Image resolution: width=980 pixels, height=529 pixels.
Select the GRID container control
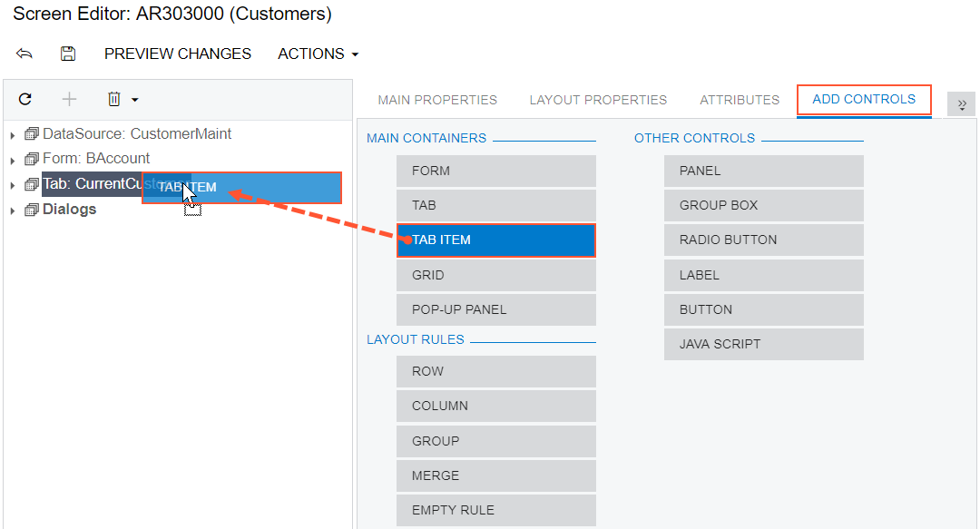pos(495,275)
